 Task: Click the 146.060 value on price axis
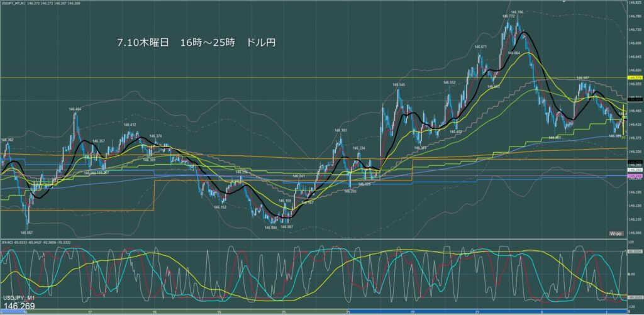pyautogui.click(x=635, y=232)
